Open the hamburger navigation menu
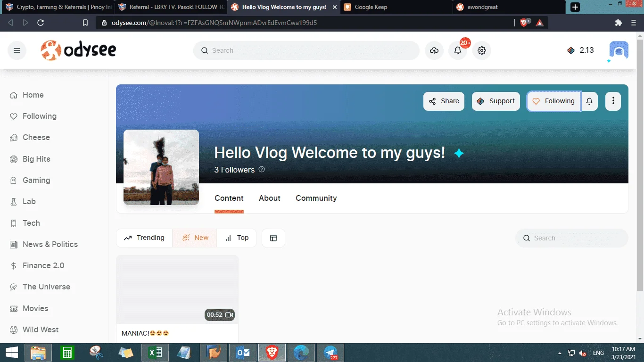 click(17, 50)
